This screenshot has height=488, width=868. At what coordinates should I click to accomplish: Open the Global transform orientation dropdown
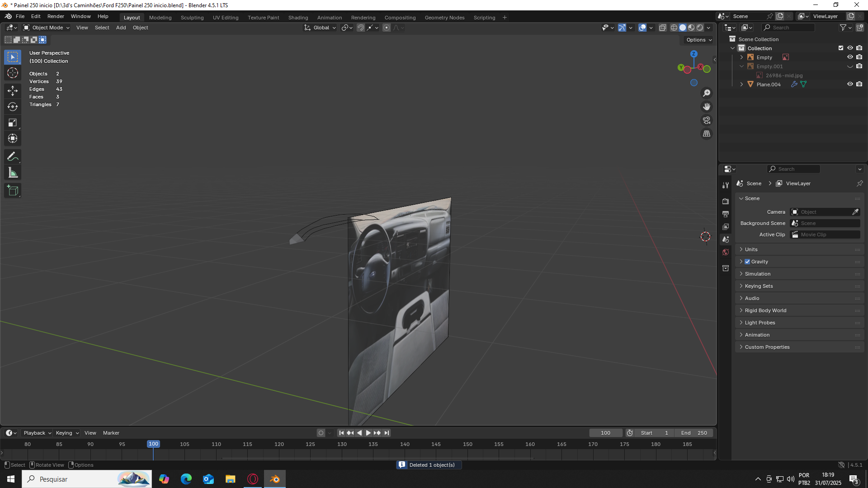pos(321,28)
